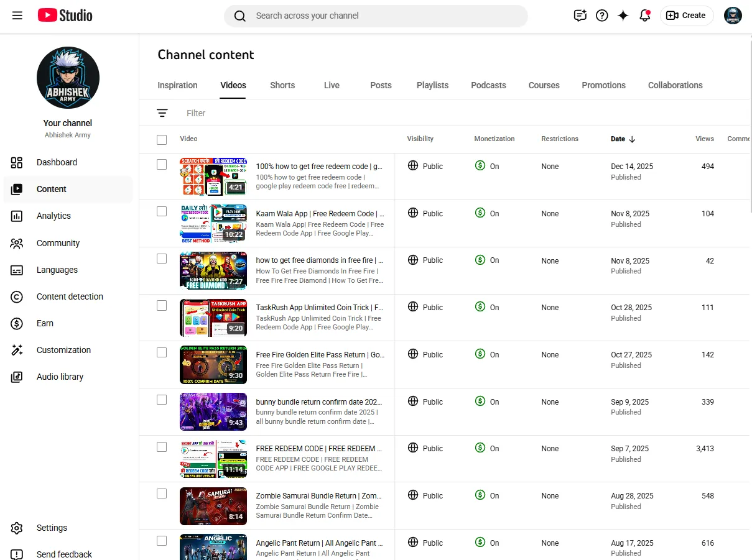Select the Kaam Wala App video checkbox
Screen dimensions: 752x560
point(162,211)
